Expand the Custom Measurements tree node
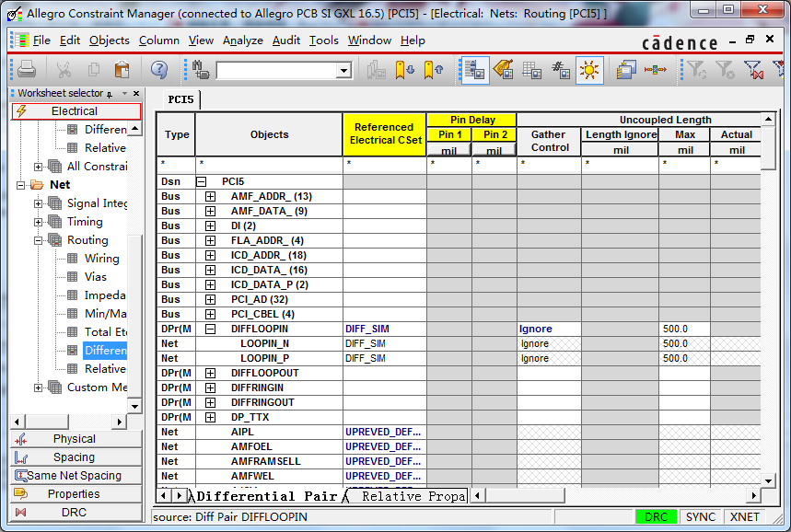The height and width of the screenshot is (532, 791). (x=39, y=387)
